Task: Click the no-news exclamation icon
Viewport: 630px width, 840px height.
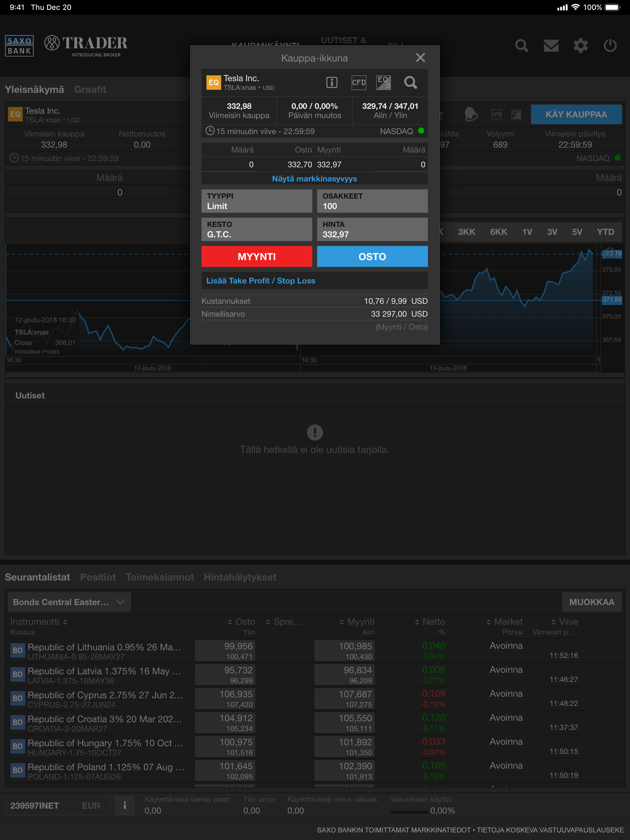Action: (x=315, y=432)
